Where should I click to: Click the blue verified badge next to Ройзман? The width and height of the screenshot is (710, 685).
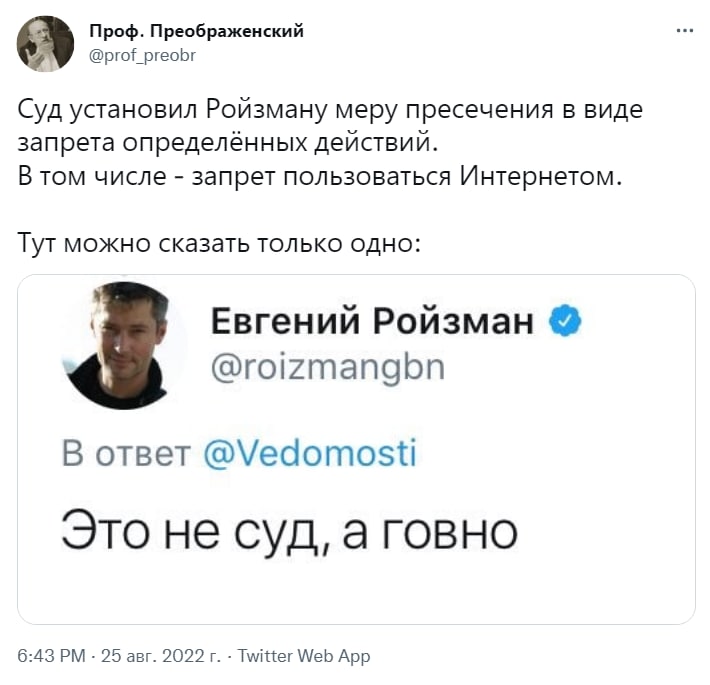point(568,322)
